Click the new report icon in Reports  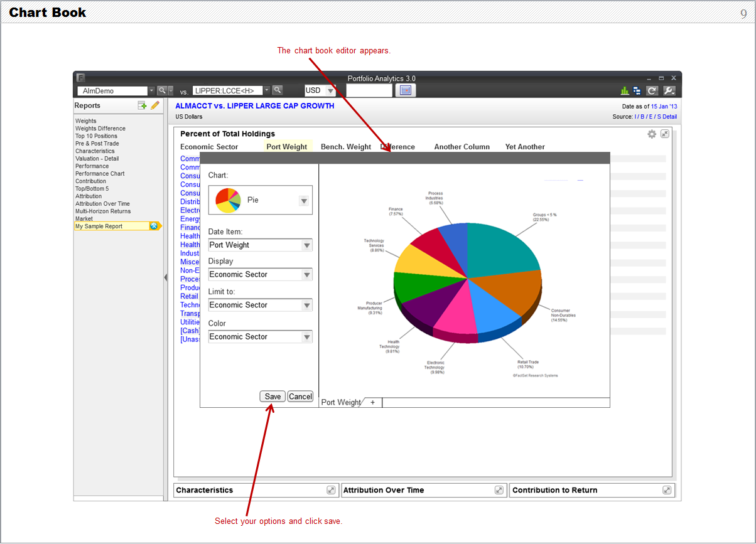point(143,105)
